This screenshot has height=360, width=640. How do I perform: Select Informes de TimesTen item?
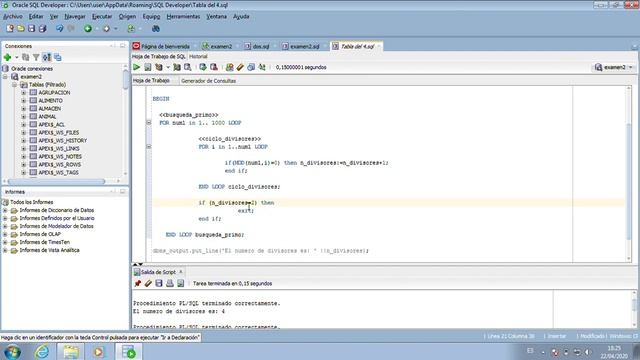pyautogui.click(x=44, y=242)
